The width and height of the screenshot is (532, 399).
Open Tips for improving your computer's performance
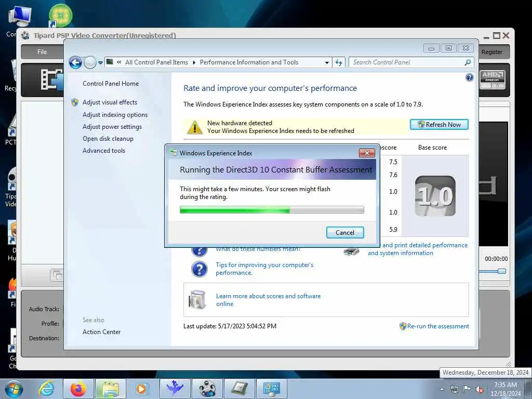coord(264,269)
